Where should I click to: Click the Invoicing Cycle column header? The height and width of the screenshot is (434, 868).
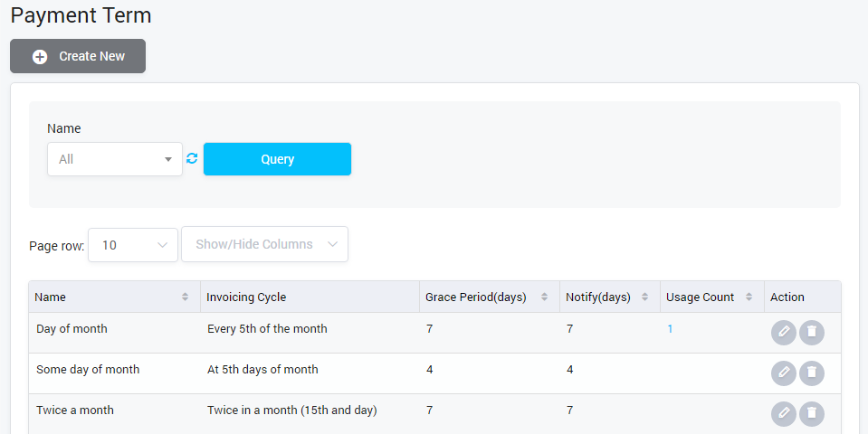(x=245, y=297)
